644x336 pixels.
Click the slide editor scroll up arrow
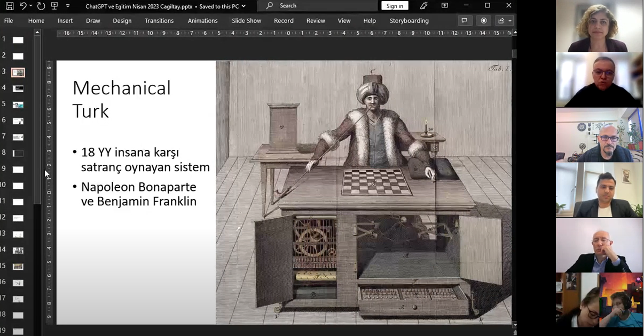[514, 33]
